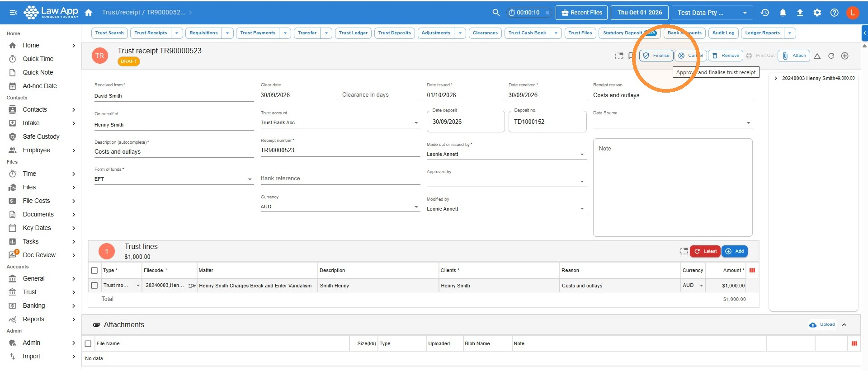Open the search magnifier icon

coord(496,13)
